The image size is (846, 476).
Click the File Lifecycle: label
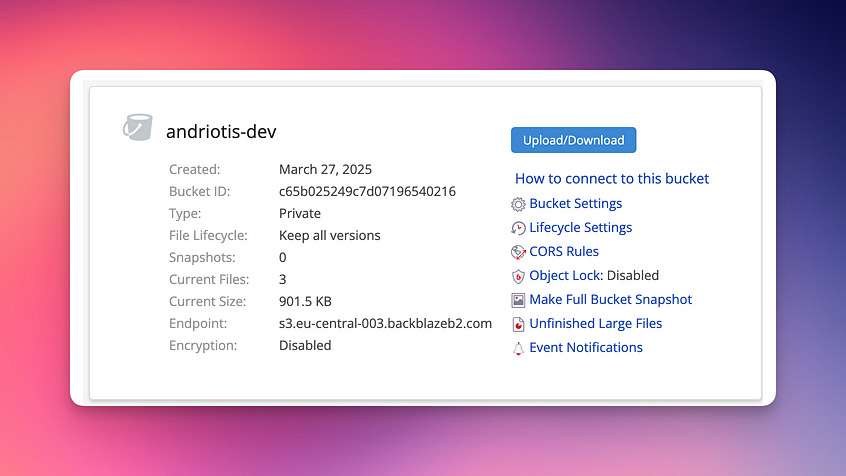[208, 236]
